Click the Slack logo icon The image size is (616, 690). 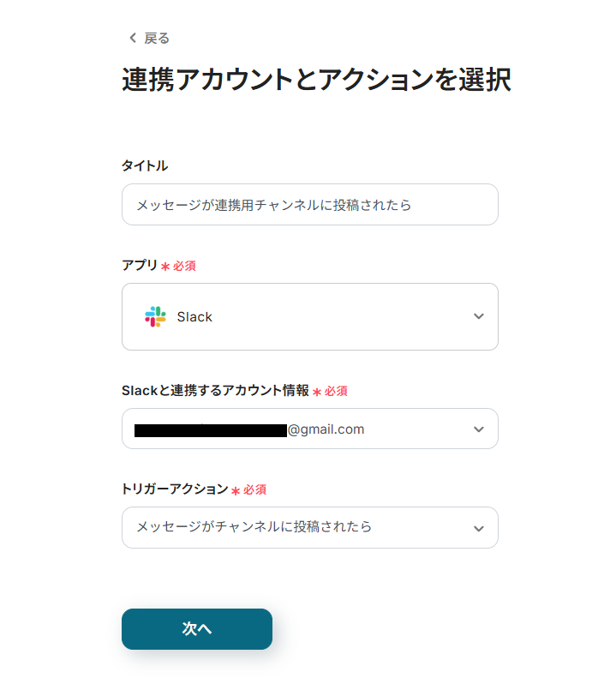pyautogui.click(x=155, y=316)
